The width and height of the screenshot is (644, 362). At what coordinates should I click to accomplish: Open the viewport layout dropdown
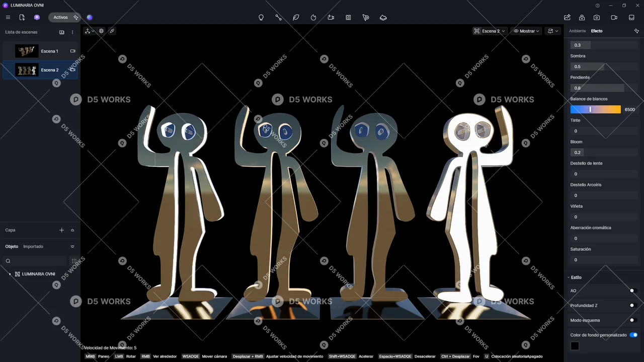[553, 31]
